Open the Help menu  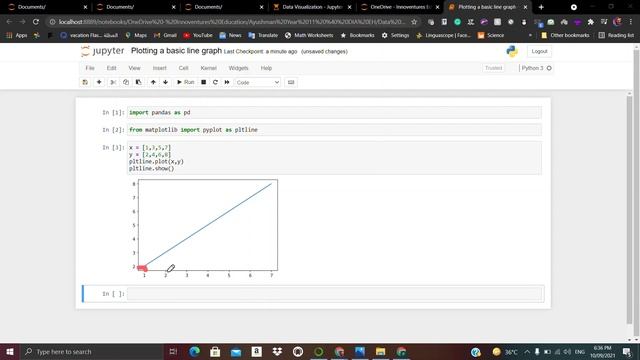coord(266,68)
